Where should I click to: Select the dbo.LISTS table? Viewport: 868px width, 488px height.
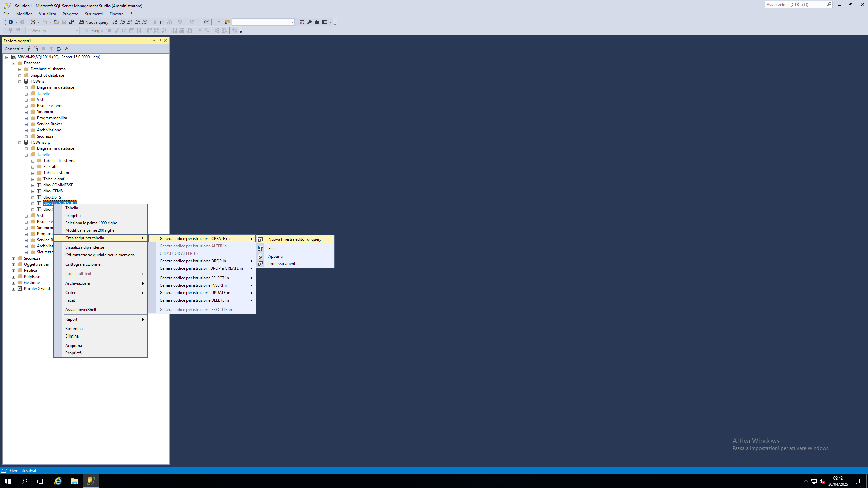pos(52,197)
